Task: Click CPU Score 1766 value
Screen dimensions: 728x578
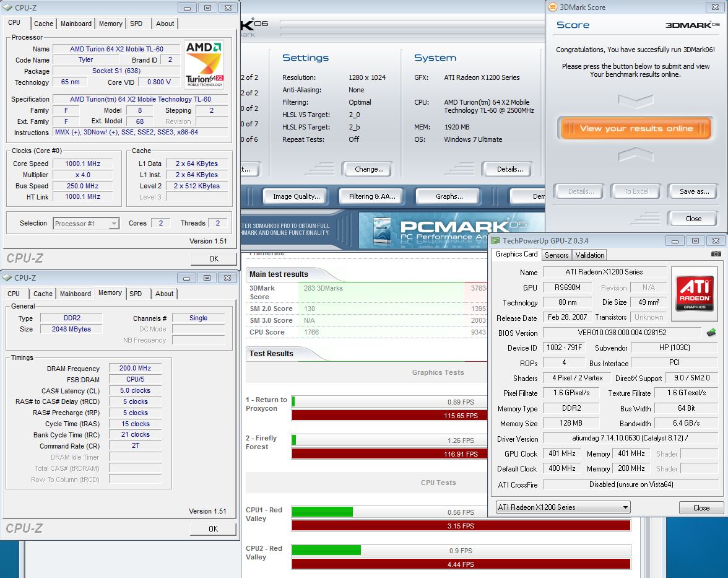Action: pyautogui.click(x=311, y=332)
